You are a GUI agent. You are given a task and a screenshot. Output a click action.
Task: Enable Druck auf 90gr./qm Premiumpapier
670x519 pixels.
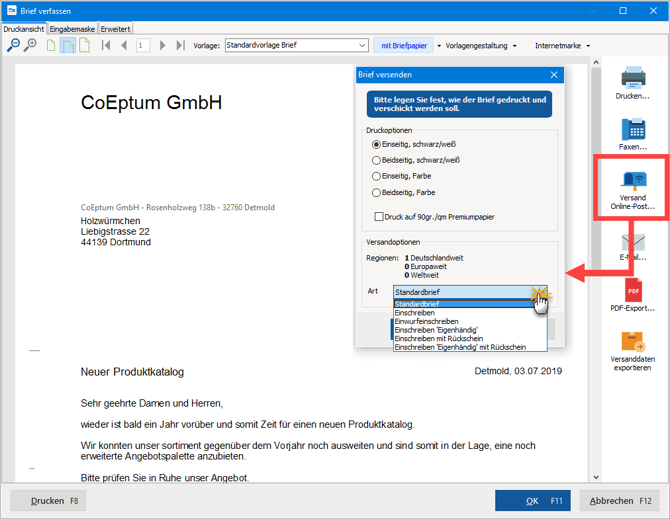click(379, 216)
